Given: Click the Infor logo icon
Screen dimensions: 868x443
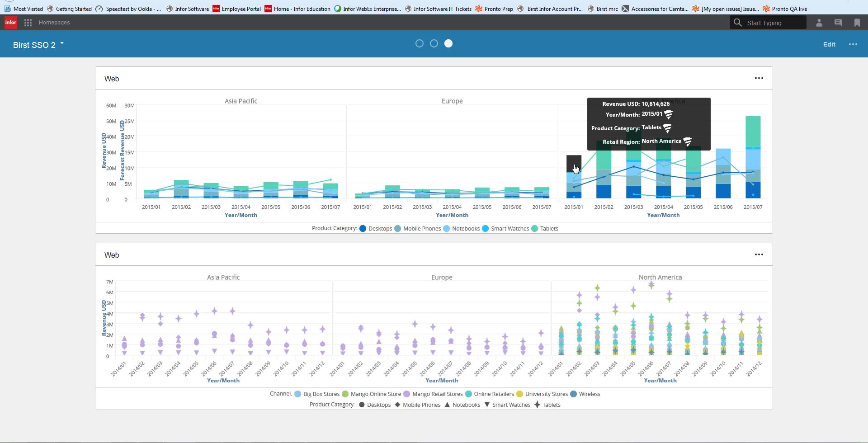Looking at the screenshot, I should click(x=11, y=23).
